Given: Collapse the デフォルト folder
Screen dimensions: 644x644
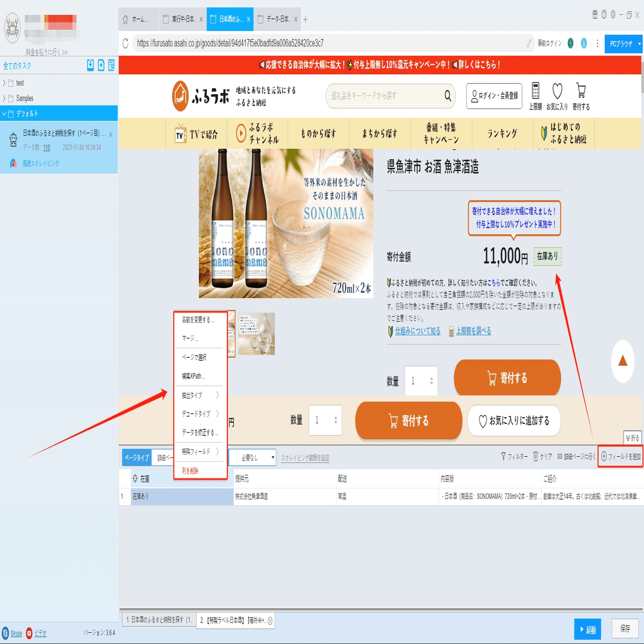Looking at the screenshot, I should pyautogui.click(x=4, y=114).
